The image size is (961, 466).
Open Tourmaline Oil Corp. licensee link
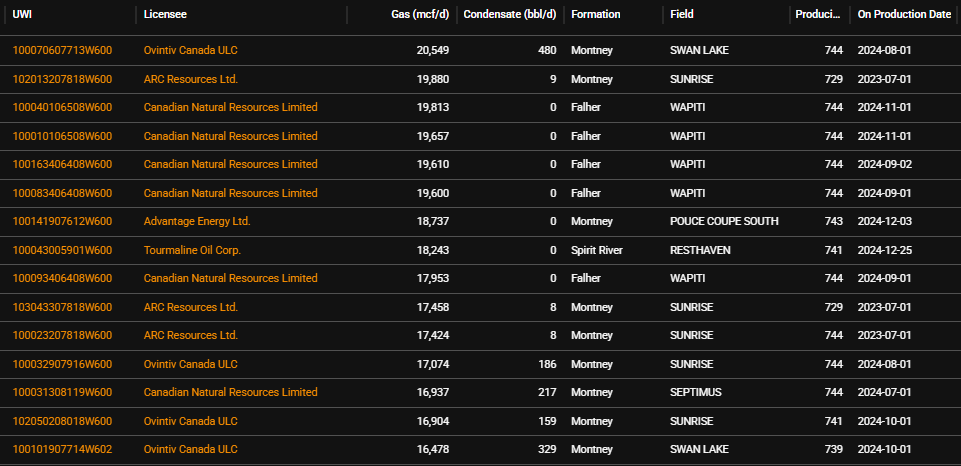(x=192, y=250)
